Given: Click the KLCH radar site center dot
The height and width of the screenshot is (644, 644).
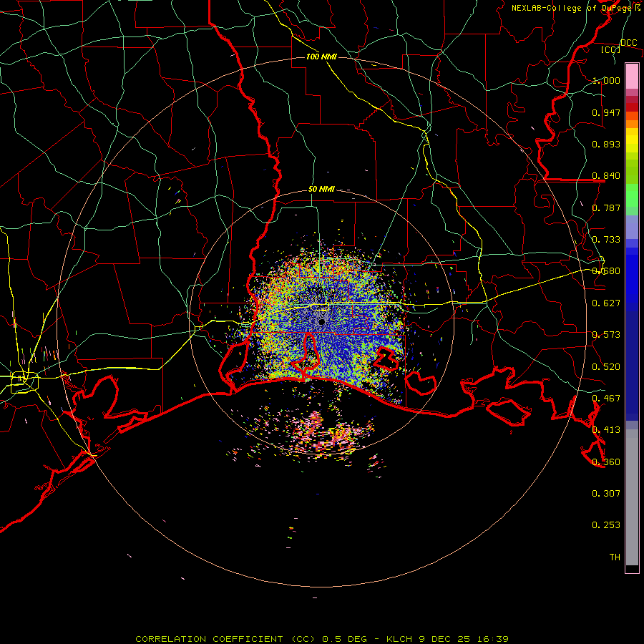Looking at the screenshot, I should pos(321,321).
